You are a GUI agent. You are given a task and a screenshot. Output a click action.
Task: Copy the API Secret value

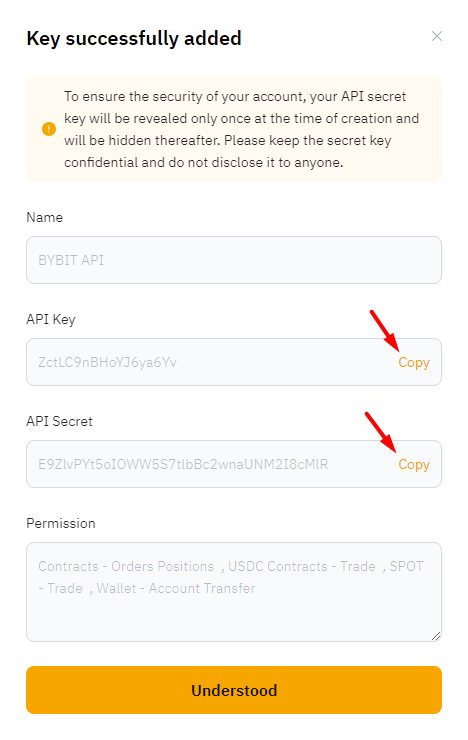(414, 464)
